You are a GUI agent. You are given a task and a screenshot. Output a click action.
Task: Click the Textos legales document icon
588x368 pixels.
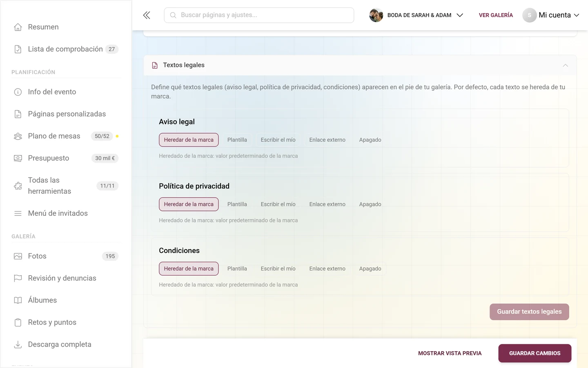(155, 65)
